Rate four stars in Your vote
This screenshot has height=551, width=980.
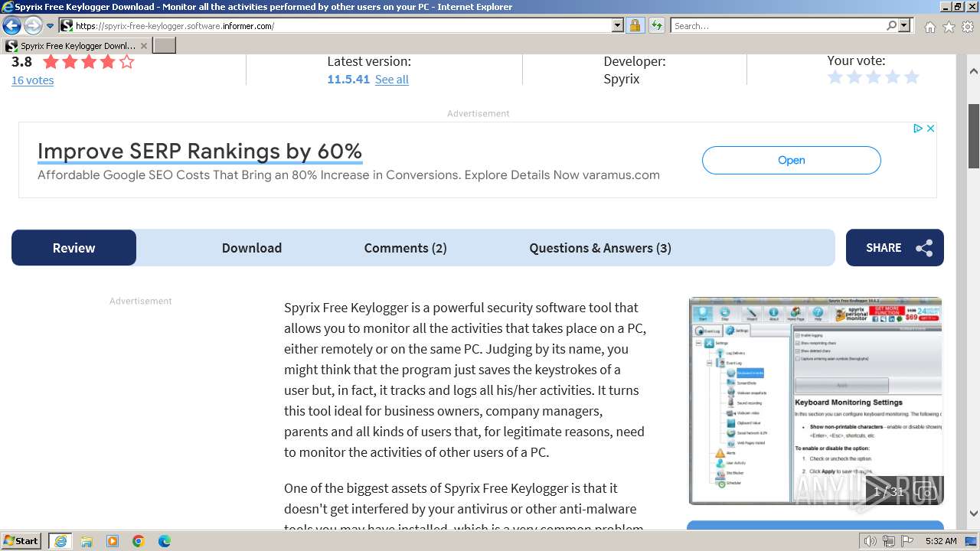[892, 77]
